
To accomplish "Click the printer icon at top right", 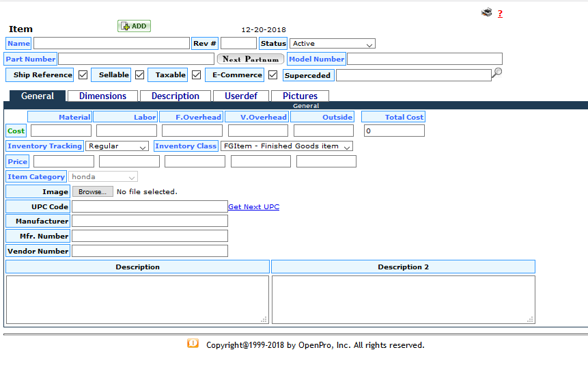I will tap(486, 12).
